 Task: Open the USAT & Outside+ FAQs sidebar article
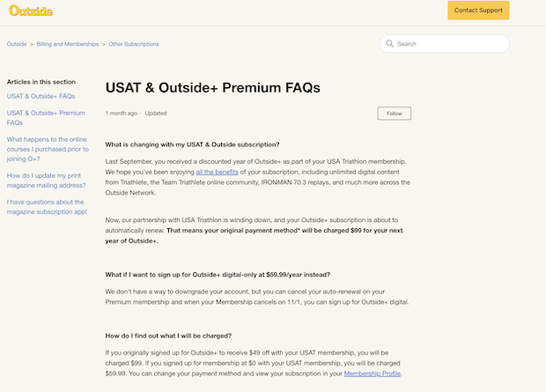41,95
